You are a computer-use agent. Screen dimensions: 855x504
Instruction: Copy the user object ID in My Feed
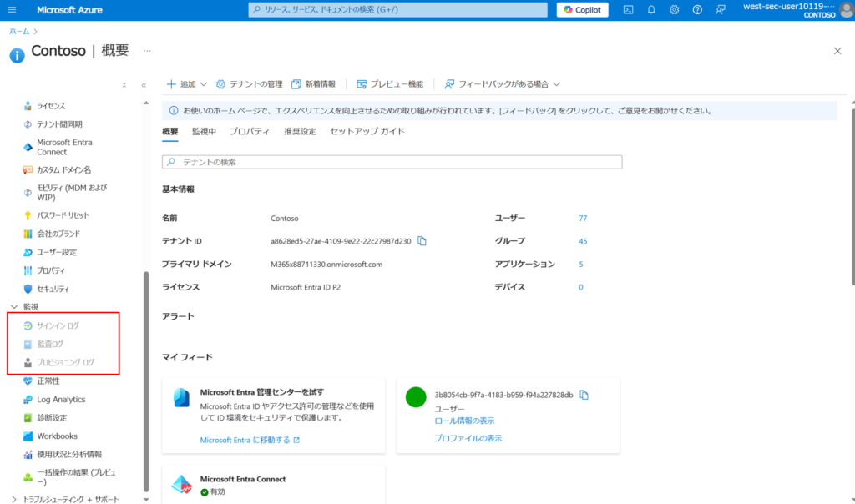click(584, 395)
